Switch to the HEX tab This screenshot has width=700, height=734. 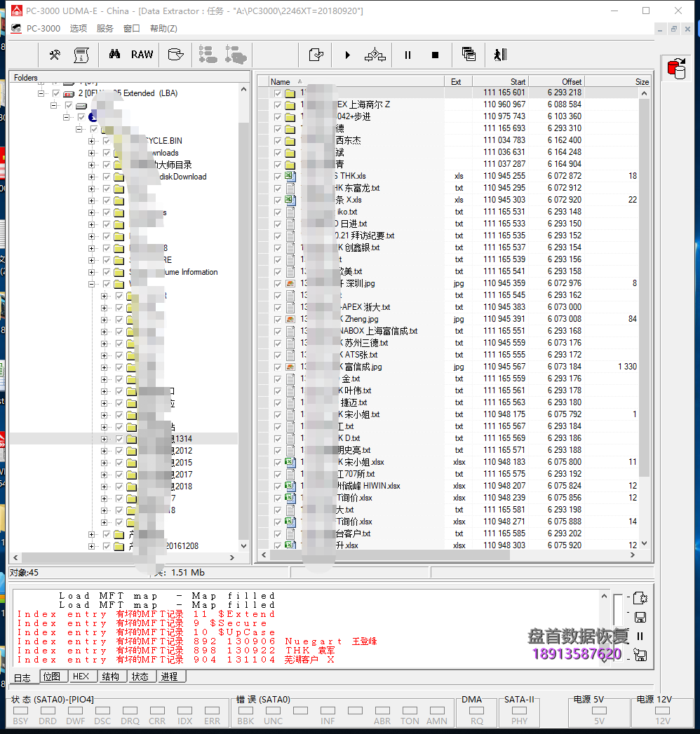[x=81, y=677]
